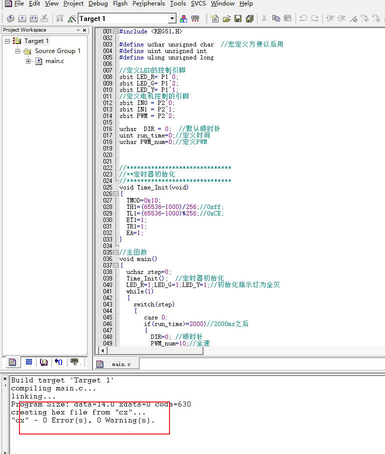
Task: Open Project Workspace panel dropdown arrow
Action: pos(78,30)
